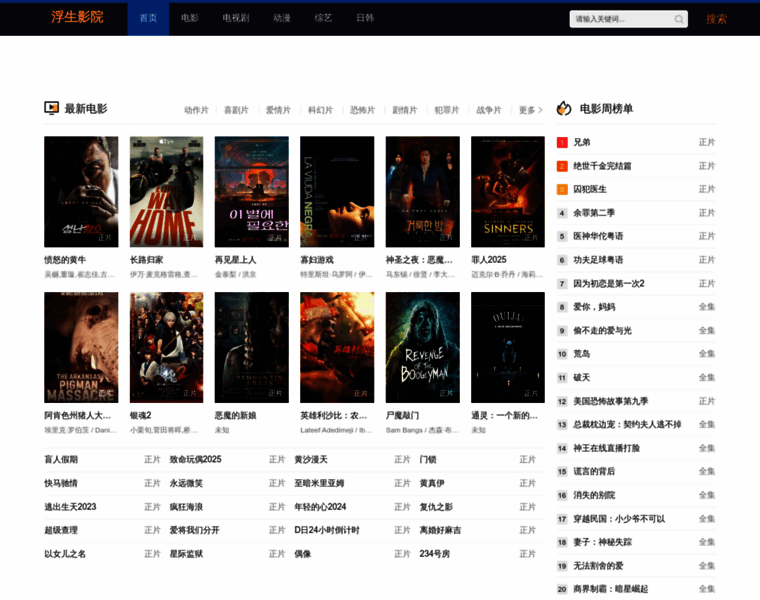
Task: Open the Sinners poster for 罪人2025
Action: pyautogui.click(x=508, y=192)
